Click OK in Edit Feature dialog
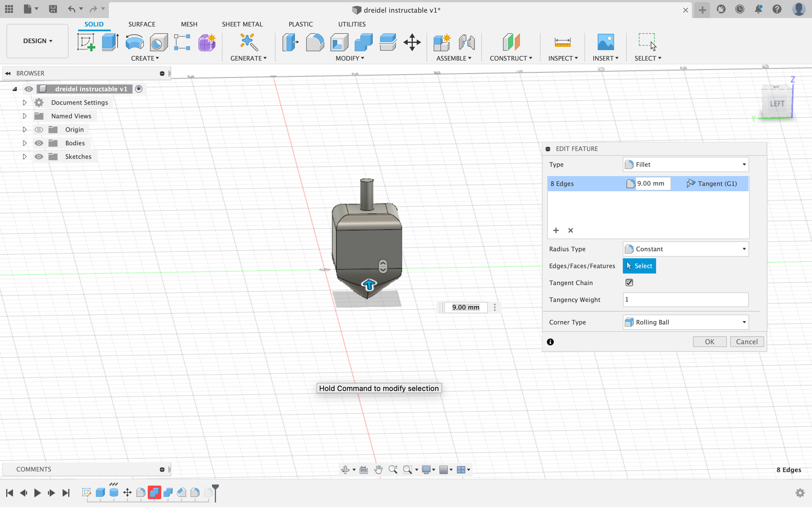This screenshot has width=812, height=507. point(709,342)
